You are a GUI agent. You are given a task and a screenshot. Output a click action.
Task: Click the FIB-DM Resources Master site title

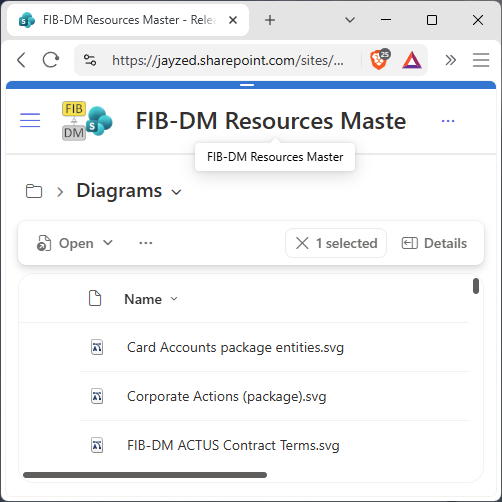click(271, 121)
